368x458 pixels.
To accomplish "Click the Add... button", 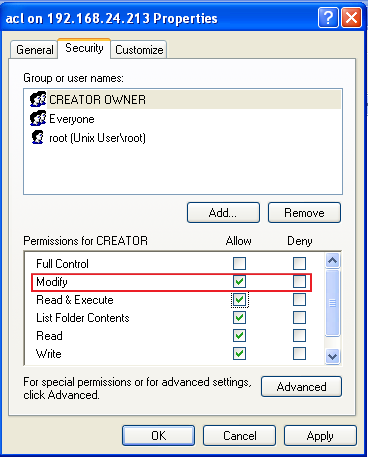I will pyautogui.click(x=223, y=212).
